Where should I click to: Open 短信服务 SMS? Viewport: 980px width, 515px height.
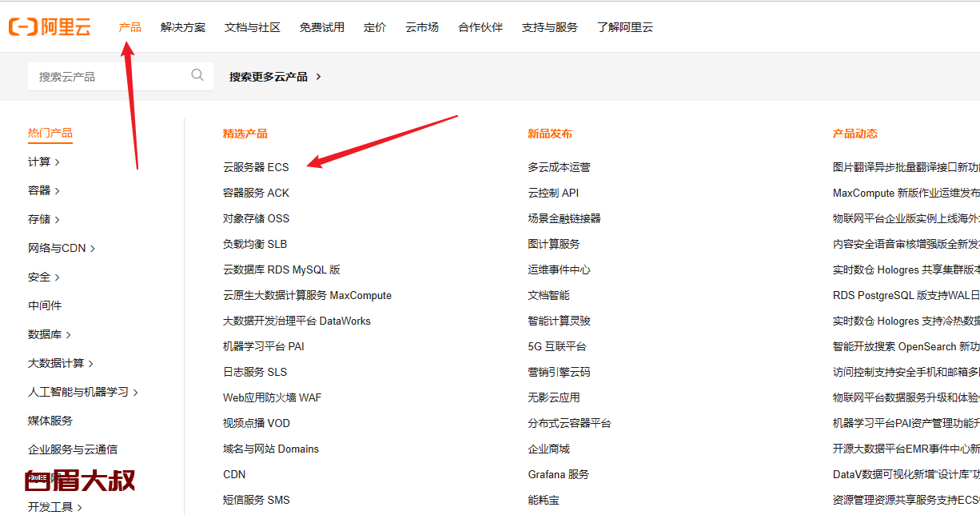pyautogui.click(x=257, y=500)
